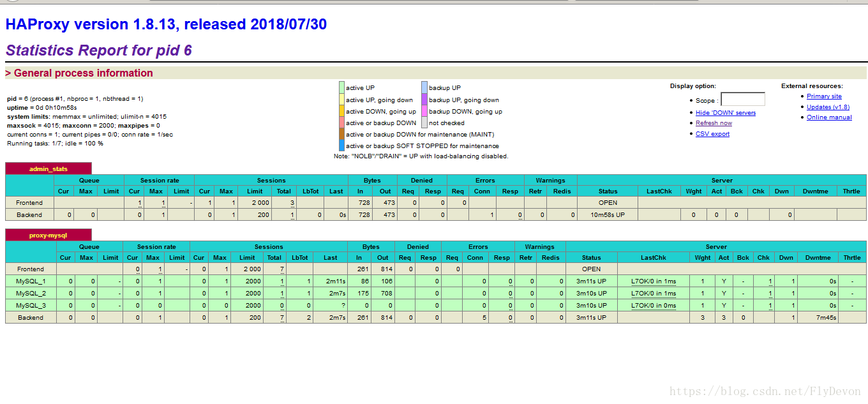Focus the Scope input field

coord(743,100)
